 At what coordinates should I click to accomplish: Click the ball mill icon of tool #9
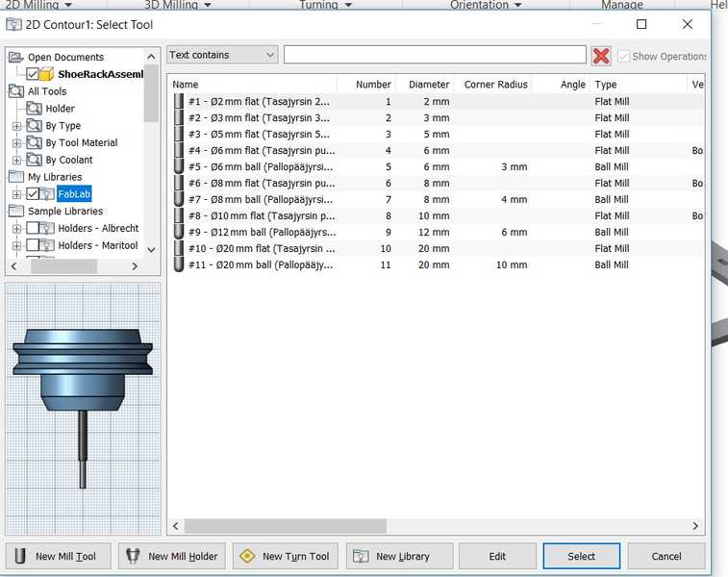(179, 232)
